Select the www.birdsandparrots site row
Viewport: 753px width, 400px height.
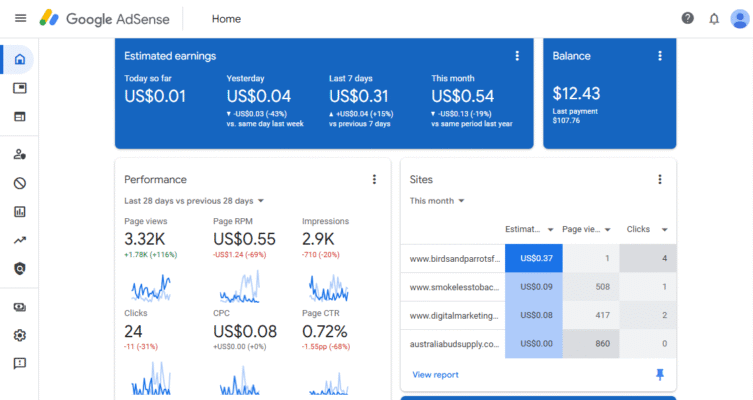coord(453,258)
